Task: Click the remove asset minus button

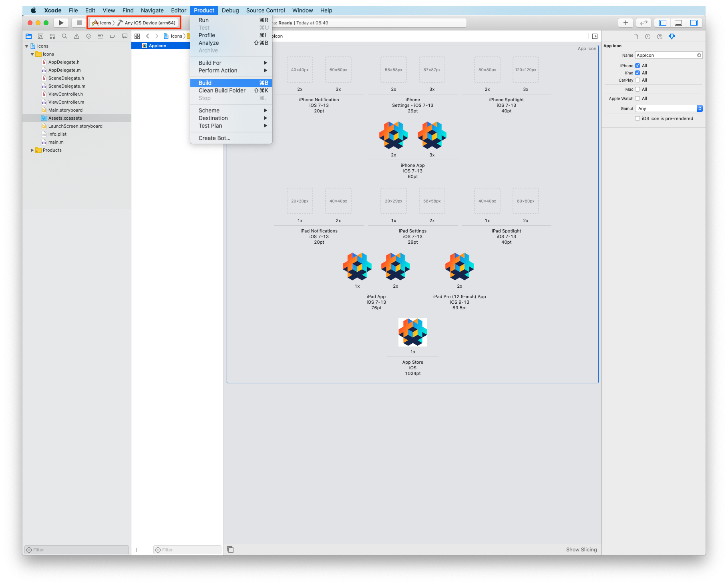Action: (x=147, y=550)
